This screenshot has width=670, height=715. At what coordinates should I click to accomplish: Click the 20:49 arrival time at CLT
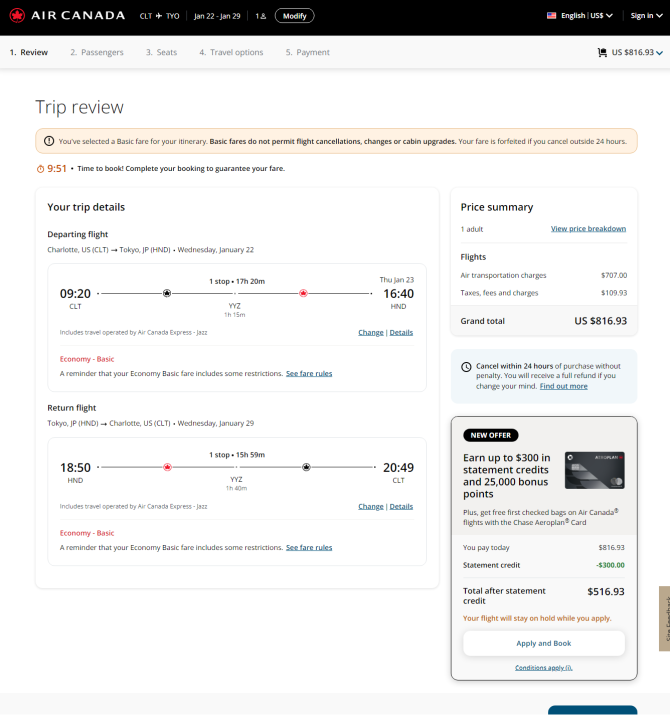click(x=398, y=468)
